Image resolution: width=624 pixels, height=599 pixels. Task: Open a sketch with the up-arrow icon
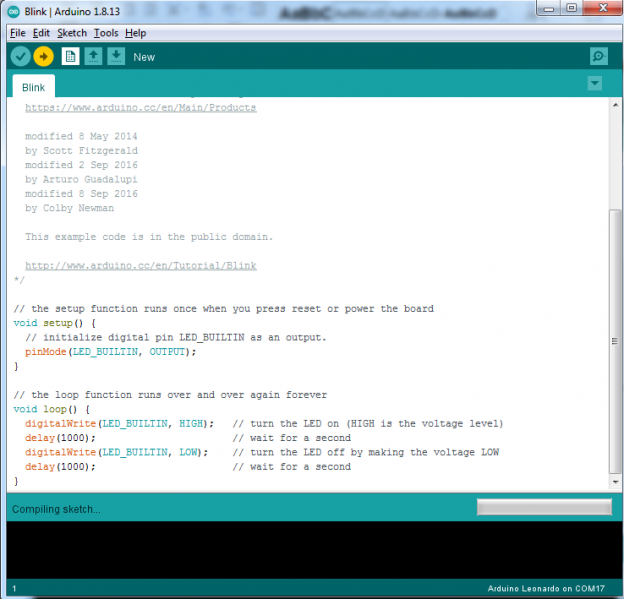(x=93, y=57)
